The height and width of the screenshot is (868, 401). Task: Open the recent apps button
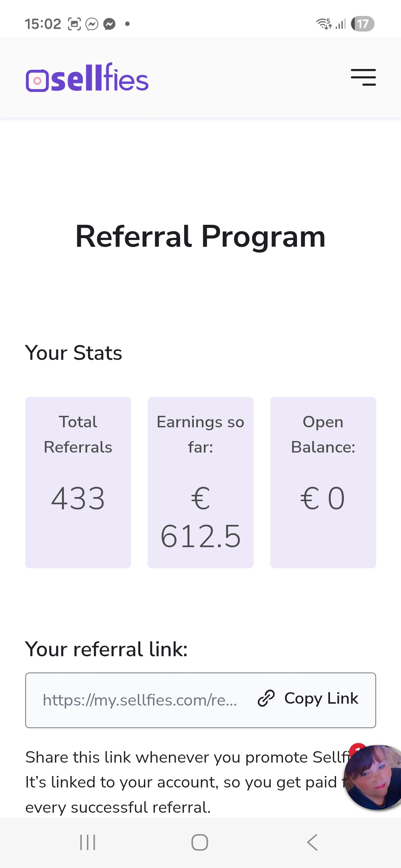coord(88,842)
